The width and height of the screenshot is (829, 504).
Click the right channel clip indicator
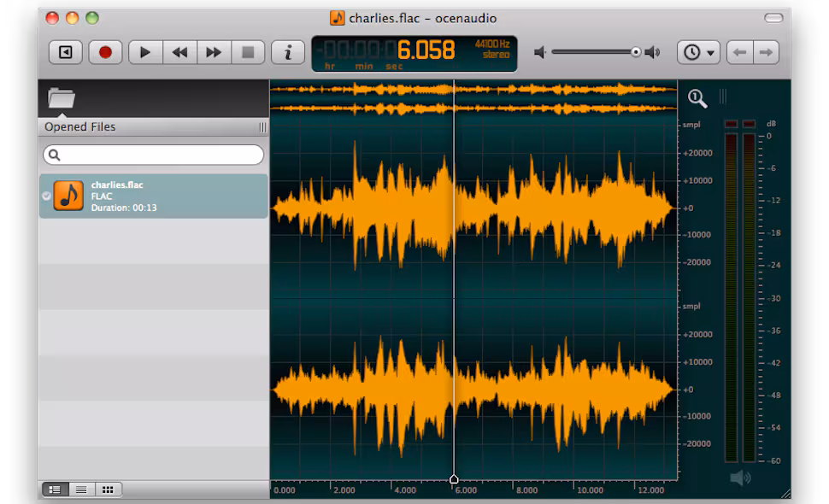pyautogui.click(x=750, y=124)
